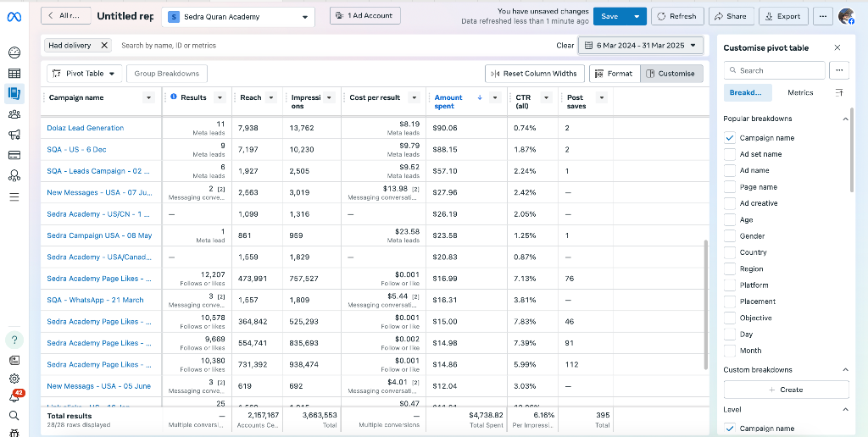
Task: Create a custom breakdown
Action: tap(786, 390)
